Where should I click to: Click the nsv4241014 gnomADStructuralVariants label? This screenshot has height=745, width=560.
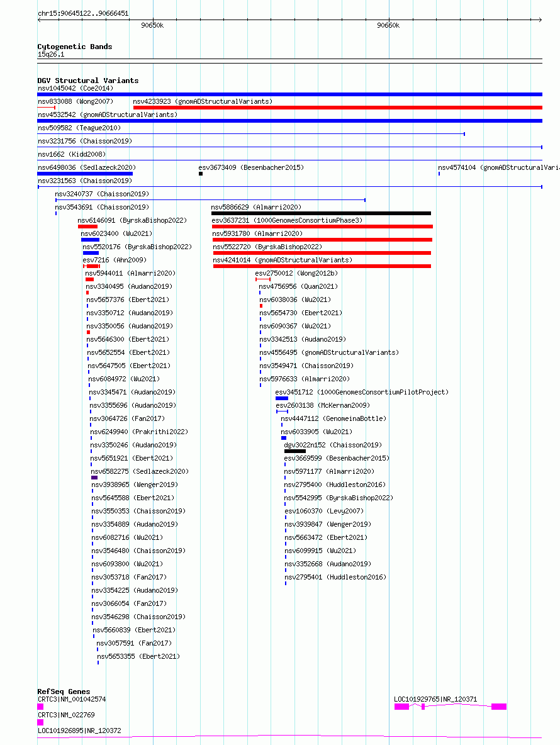click(x=283, y=260)
